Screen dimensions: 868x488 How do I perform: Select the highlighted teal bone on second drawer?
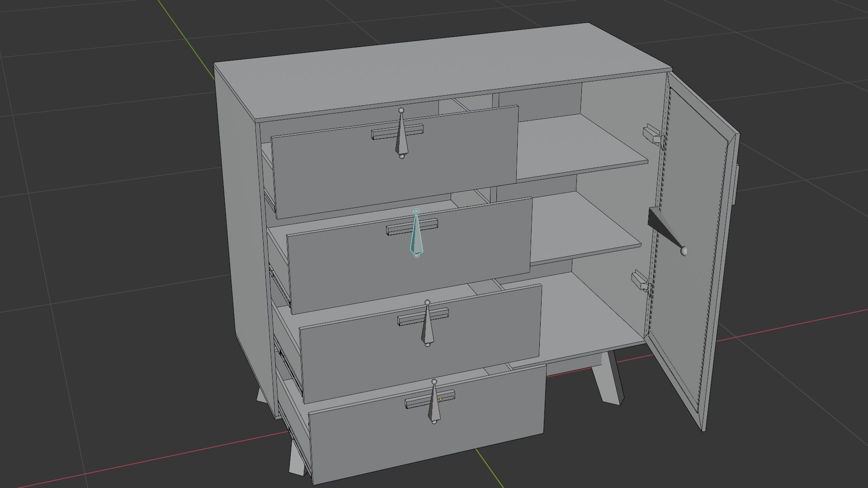tap(416, 234)
